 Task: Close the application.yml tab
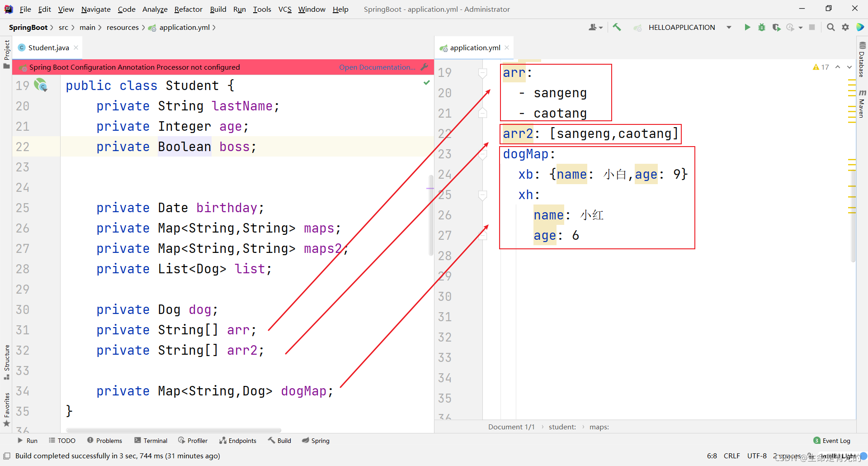[x=507, y=48]
